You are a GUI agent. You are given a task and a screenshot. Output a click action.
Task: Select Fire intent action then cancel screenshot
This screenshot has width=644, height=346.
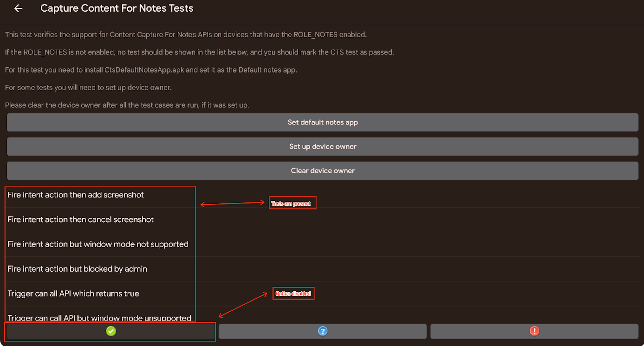81,219
